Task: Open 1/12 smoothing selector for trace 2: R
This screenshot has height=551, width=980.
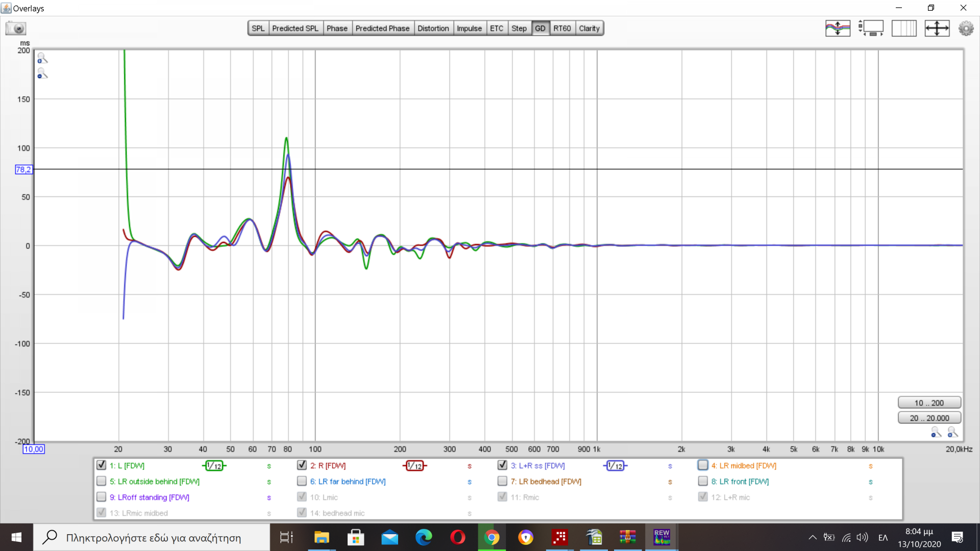Action: pos(414,466)
